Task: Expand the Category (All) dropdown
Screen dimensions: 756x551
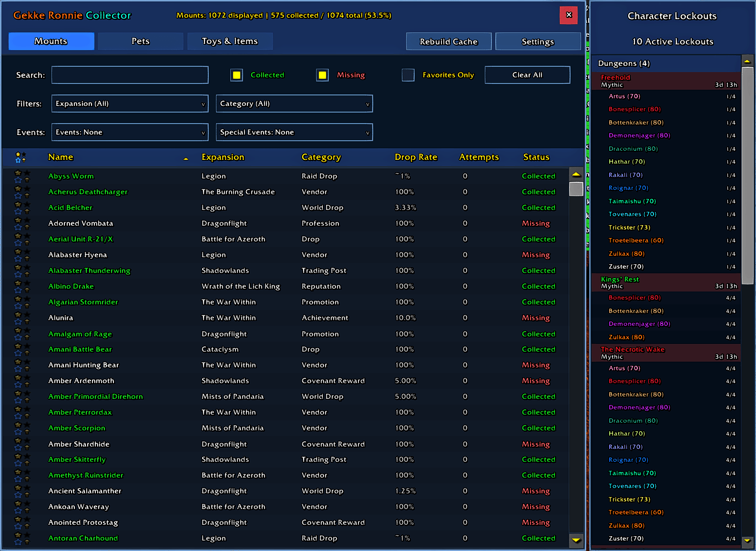Action: (x=294, y=104)
